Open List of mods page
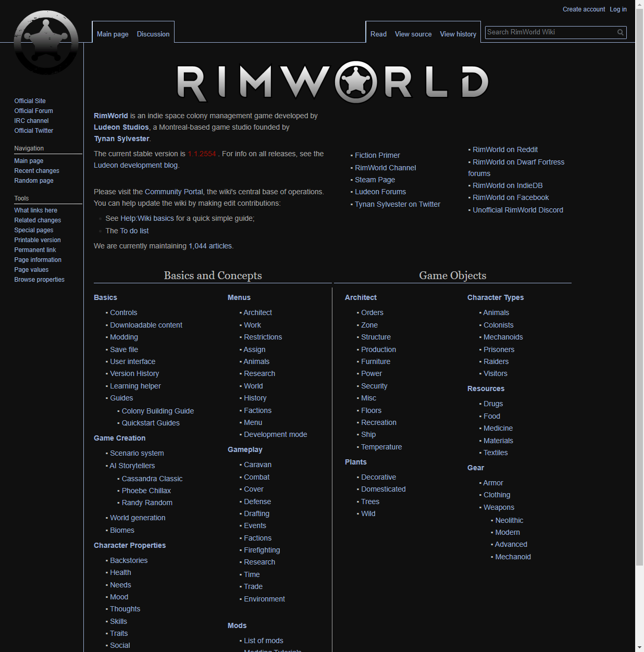The width and height of the screenshot is (644, 652). point(263,641)
